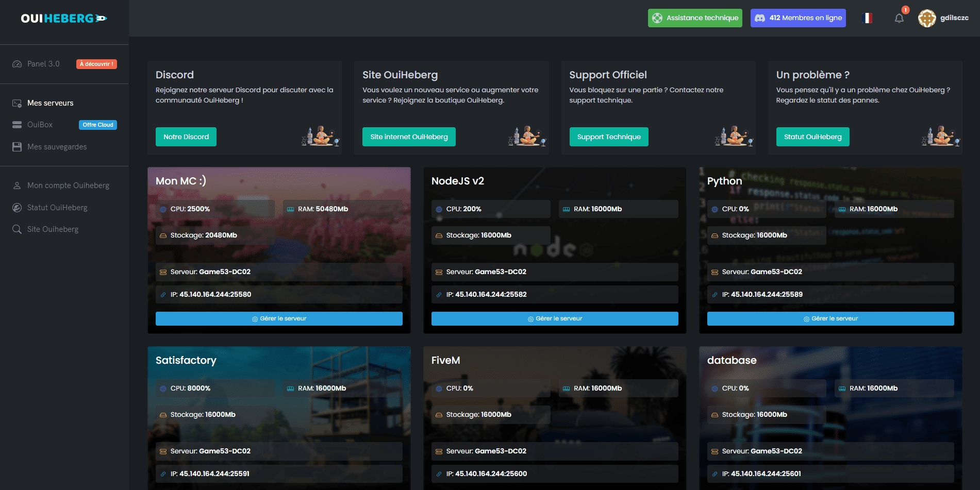980x490 pixels.
Task: Click the Statut OuiHeberg globe icon
Action: (17, 208)
